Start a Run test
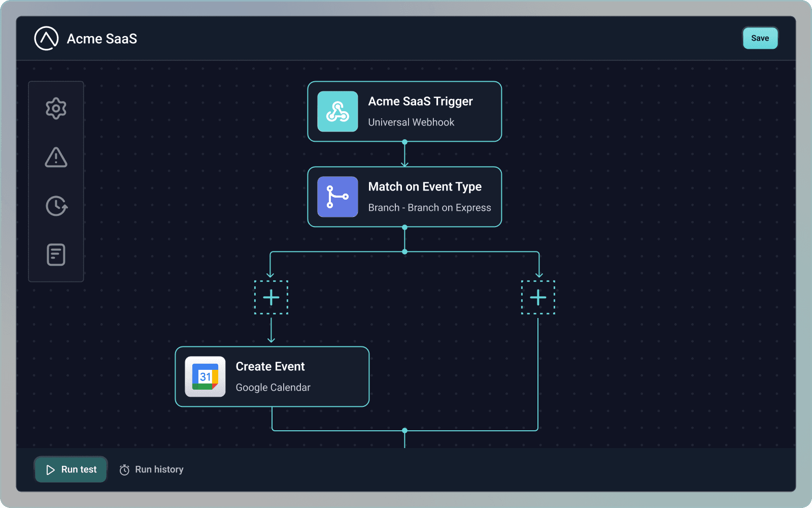 coord(71,469)
